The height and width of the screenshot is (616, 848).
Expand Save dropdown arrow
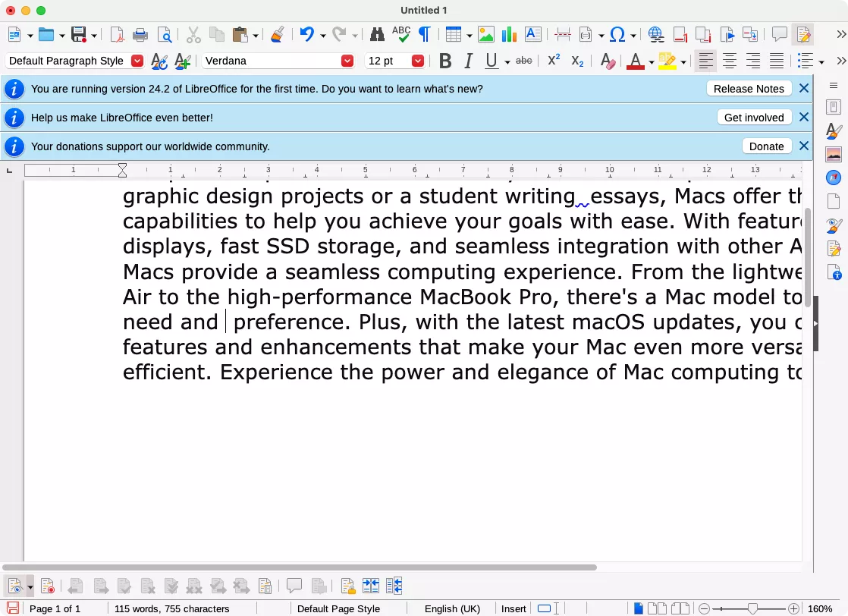coord(93,36)
